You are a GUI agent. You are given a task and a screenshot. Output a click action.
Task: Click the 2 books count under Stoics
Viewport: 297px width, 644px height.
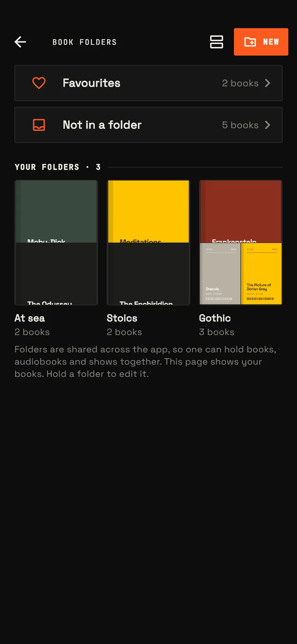(x=124, y=332)
